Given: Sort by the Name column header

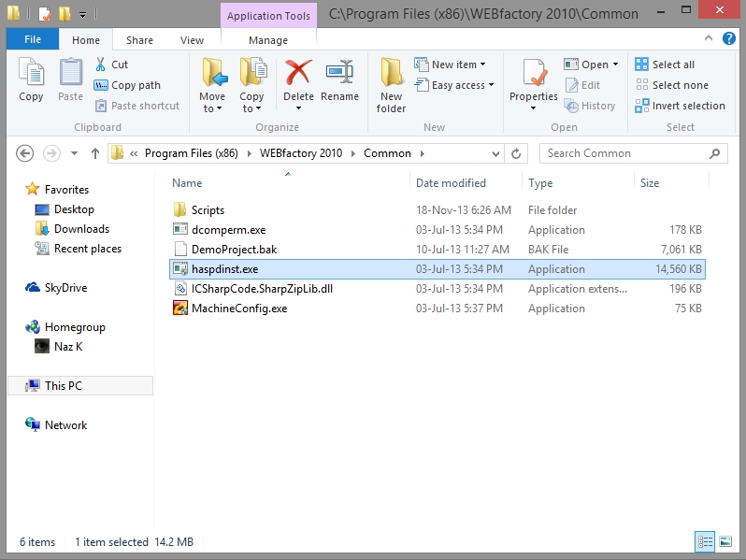Looking at the screenshot, I should point(187,183).
